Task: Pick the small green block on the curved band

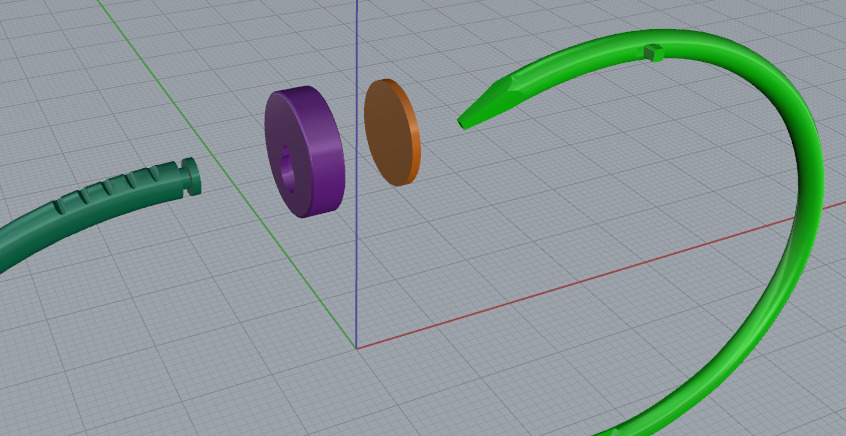Action: (x=653, y=52)
